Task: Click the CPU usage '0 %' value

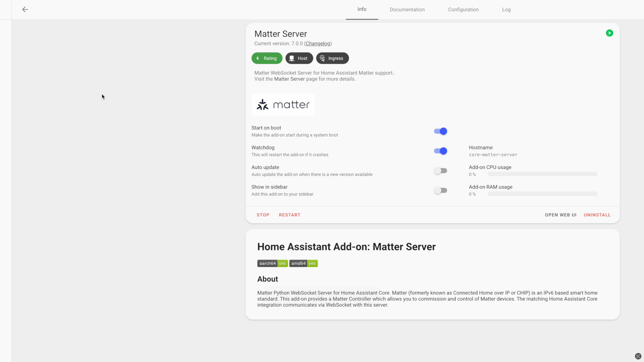Action: [472, 174]
